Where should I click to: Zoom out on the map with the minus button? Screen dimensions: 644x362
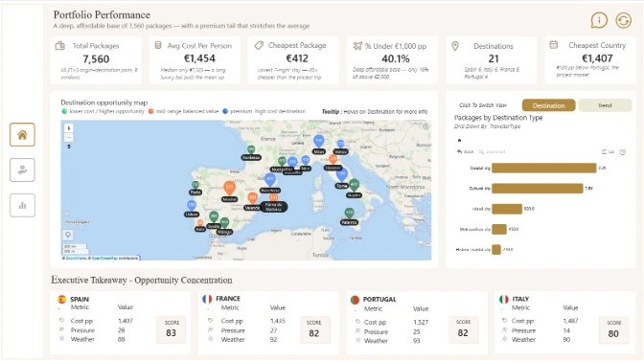[69, 137]
